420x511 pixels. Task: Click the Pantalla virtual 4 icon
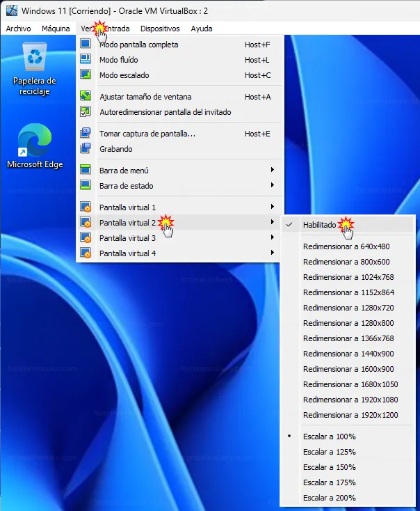[x=86, y=253]
